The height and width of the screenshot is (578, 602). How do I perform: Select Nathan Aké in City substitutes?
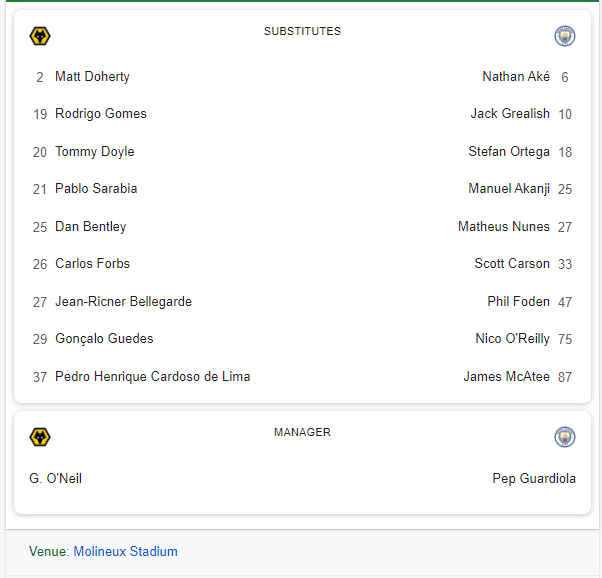515,77
